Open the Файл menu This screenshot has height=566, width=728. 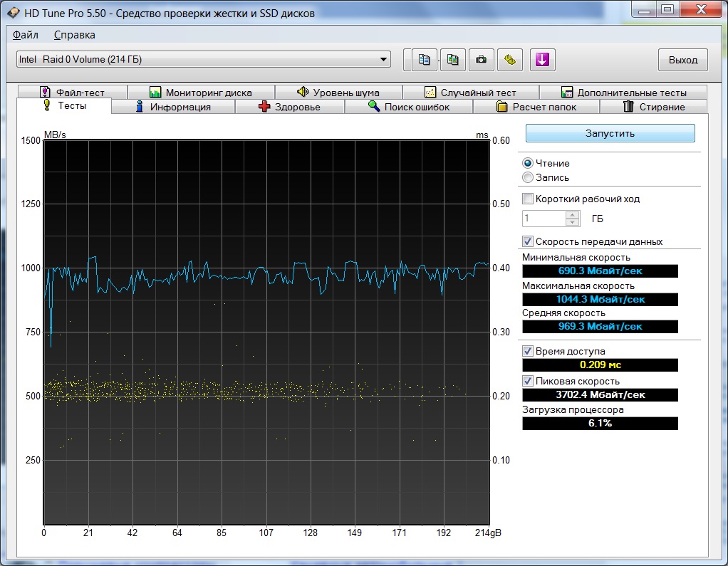pyautogui.click(x=26, y=35)
